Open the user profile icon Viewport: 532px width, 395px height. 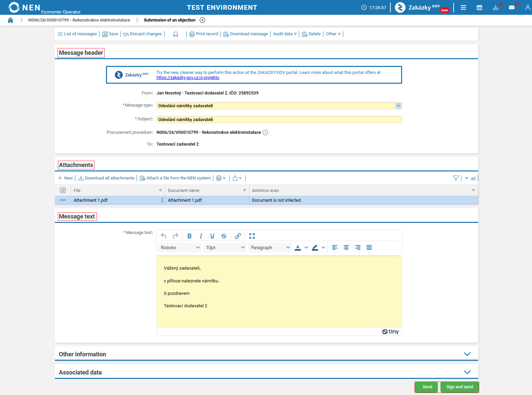pyautogui.click(x=528, y=7)
